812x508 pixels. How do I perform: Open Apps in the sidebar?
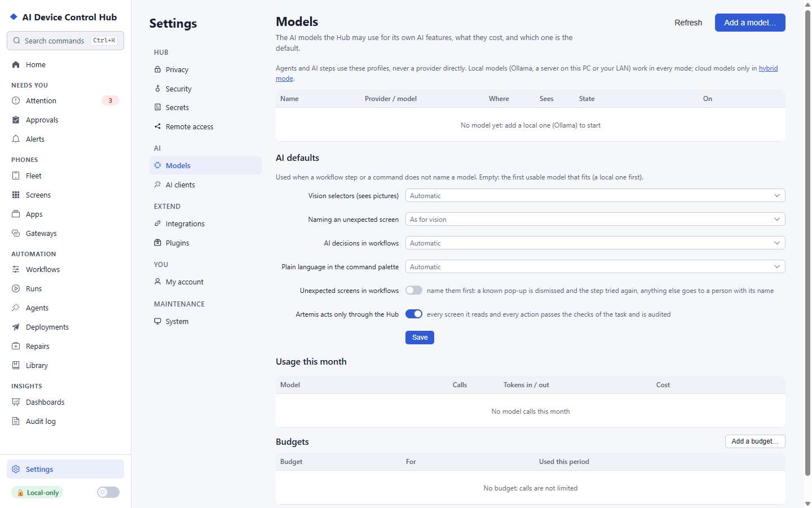tap(65, 214)
